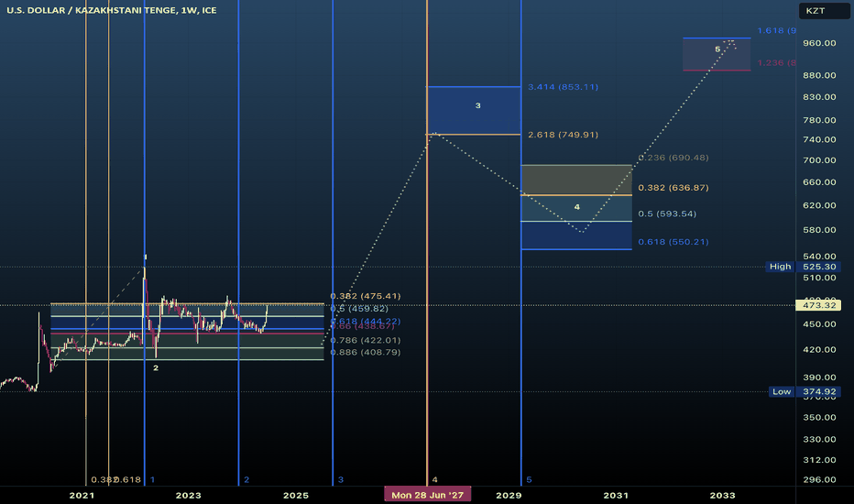Click the 540.00 price scale label
This screenshot has width=854, height=504.
[819, 256]
